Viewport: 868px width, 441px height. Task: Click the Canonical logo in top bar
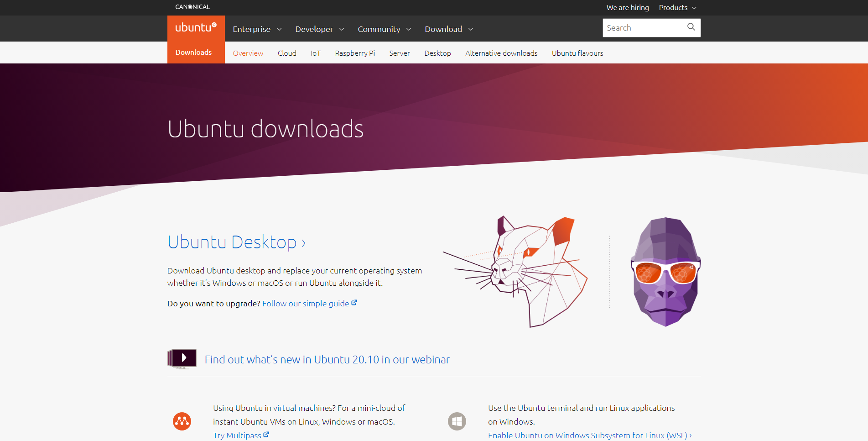[192, 7]
